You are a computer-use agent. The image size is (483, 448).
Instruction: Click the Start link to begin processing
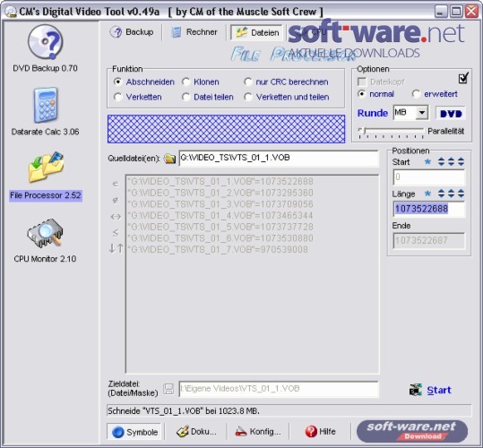click(439, 390)
